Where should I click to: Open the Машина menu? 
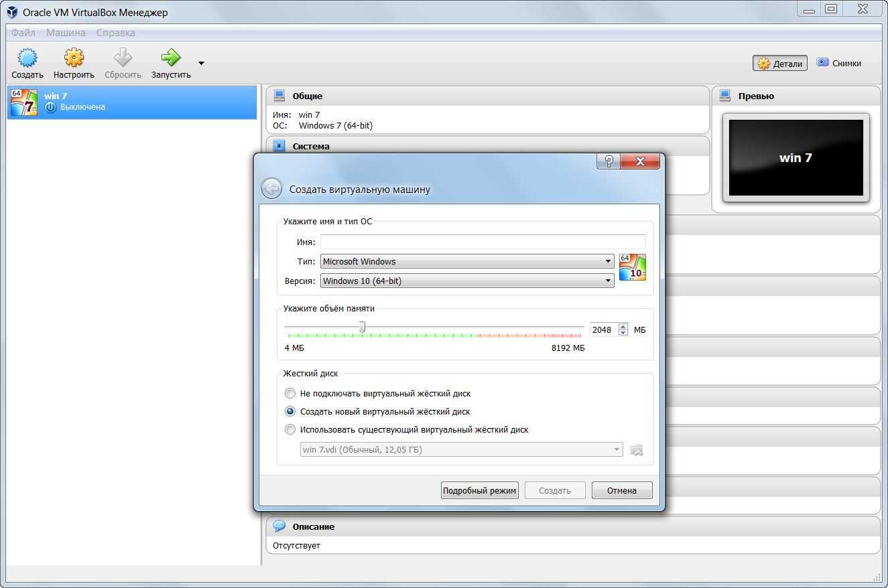66,32
